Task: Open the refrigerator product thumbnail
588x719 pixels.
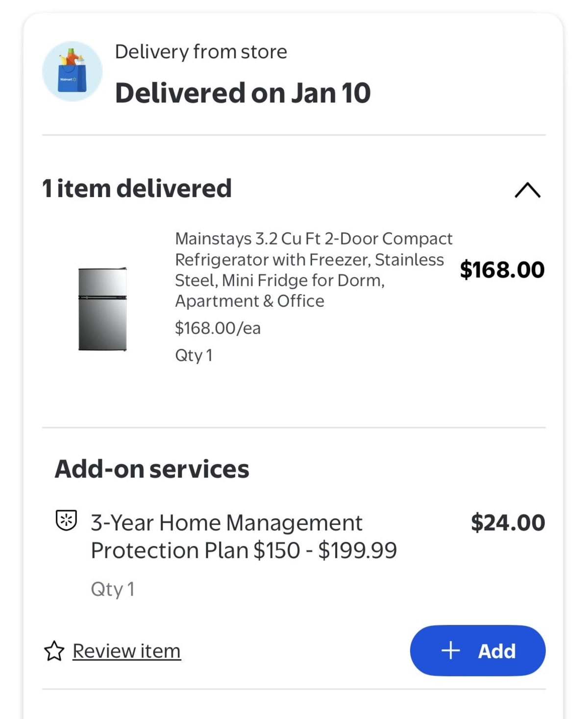Action: click(x=103, y=309)
